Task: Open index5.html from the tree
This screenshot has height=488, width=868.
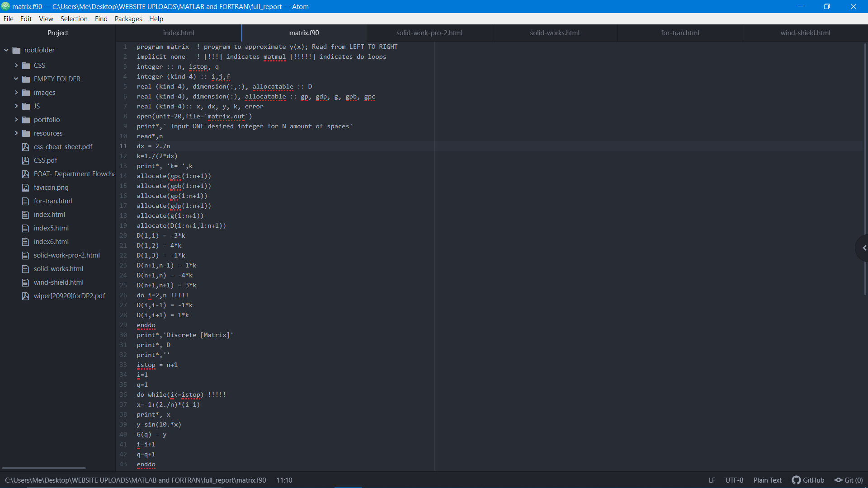Action: click(51, 228)
